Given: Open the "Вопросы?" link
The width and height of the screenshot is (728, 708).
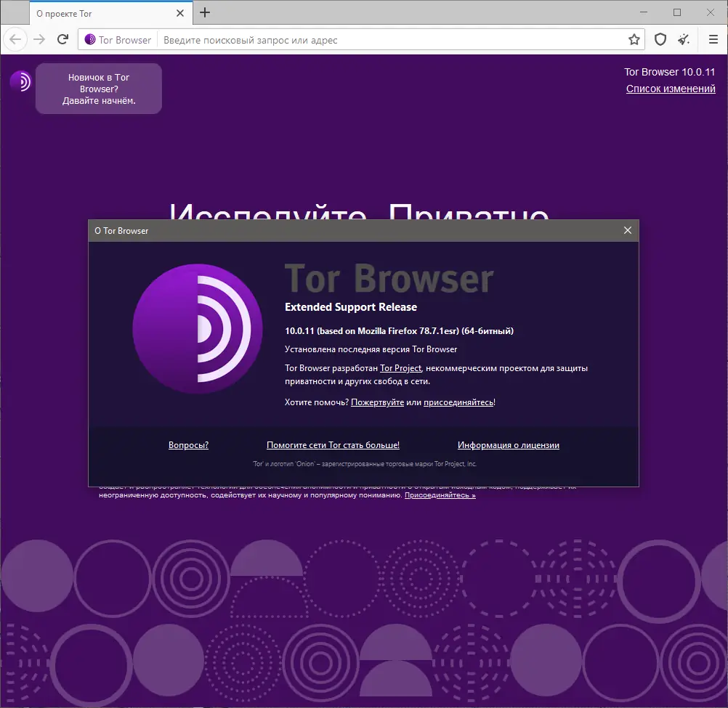Looking at the screenshot, I should click(x=188, y=445).
